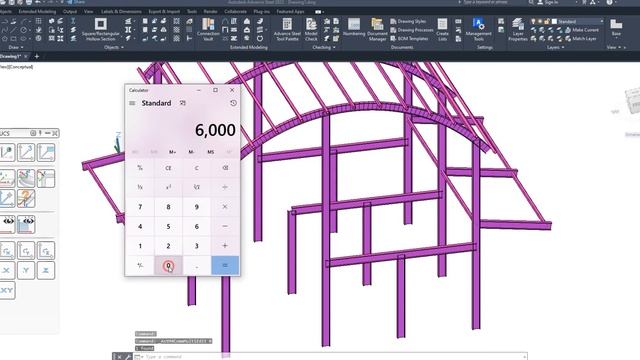
Task: Open the Connection Vault
Action: pyautogui.click(x=208, y=29)
